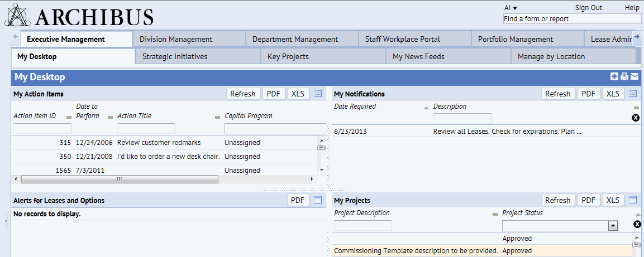Screen dimensions: 644x257
Task: Open Project Status filter dropdown
Action: click(613, 225)
